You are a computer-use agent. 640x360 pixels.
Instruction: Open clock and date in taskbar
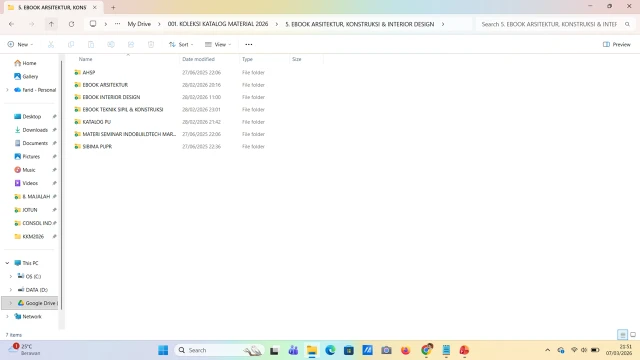click(619, 350)
